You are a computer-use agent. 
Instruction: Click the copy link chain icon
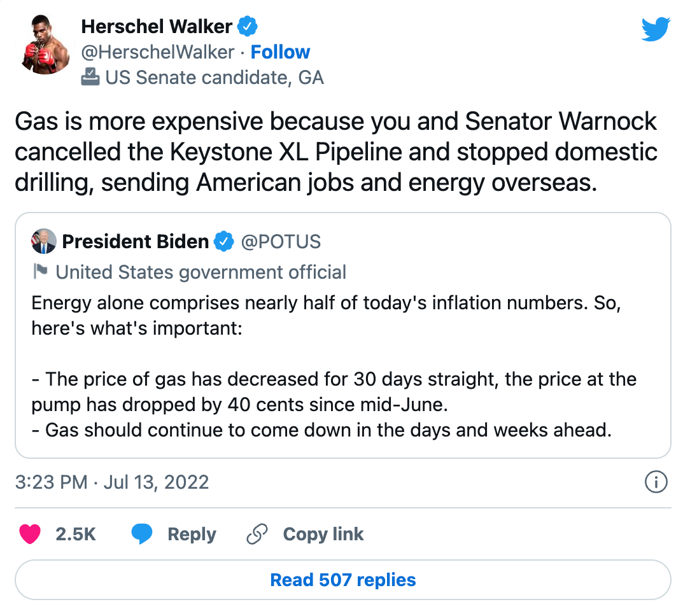tap(257, 534)
